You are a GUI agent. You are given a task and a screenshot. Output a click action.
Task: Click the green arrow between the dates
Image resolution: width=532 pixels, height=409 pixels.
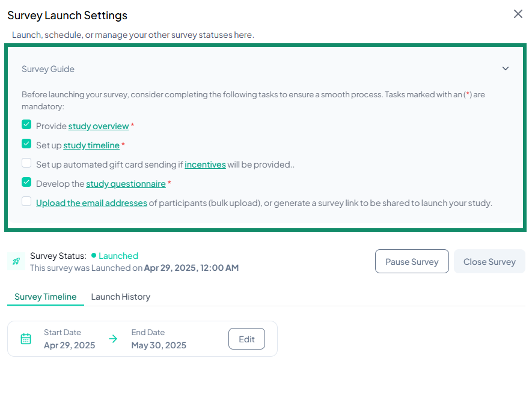[x=114, y=338]
